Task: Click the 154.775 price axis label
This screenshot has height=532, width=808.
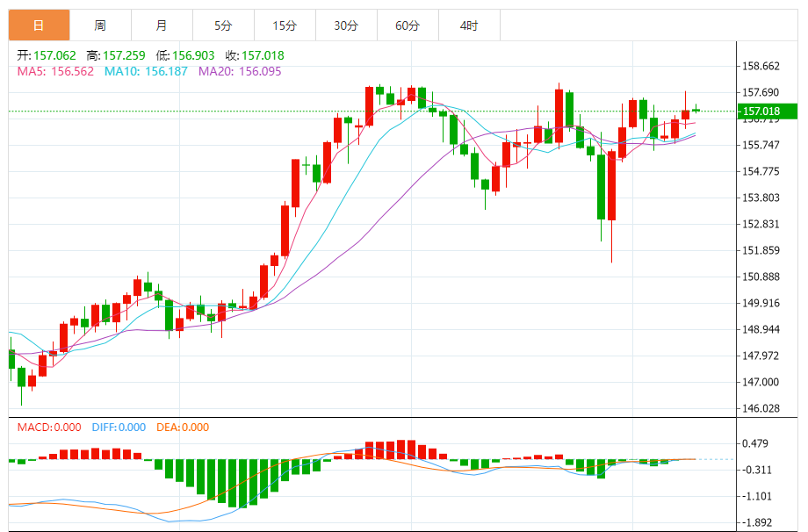Action: click(761, 171)
